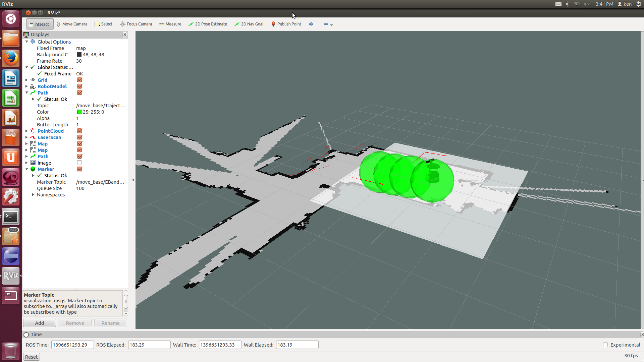Pick the Measure tool
The height and width of the screenshot is (362, 644).
click(170, 24)
